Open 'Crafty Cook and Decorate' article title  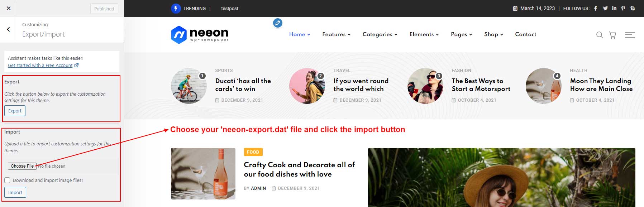click(x=299, y=169)
